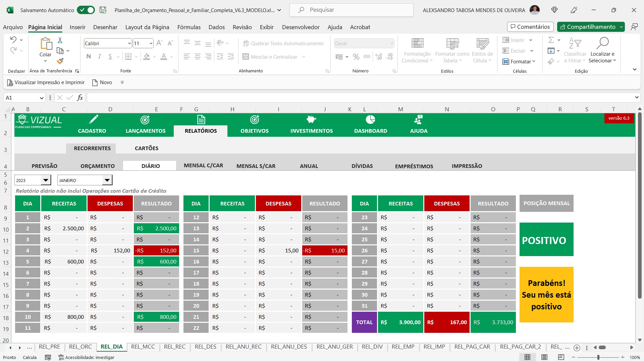The width and height of the screenshot is (644, 362).
Task: Apply percent style from the Número group
Action: (356, 57)
